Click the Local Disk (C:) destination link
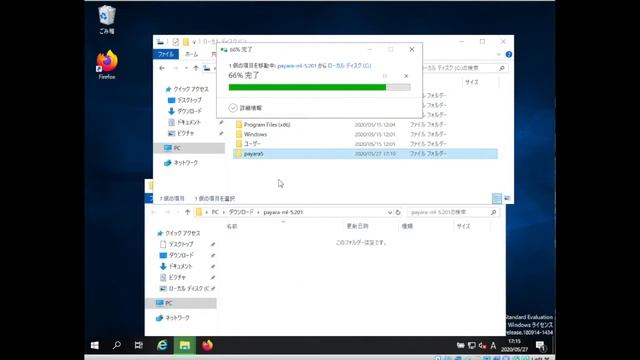 pos(349,65)
